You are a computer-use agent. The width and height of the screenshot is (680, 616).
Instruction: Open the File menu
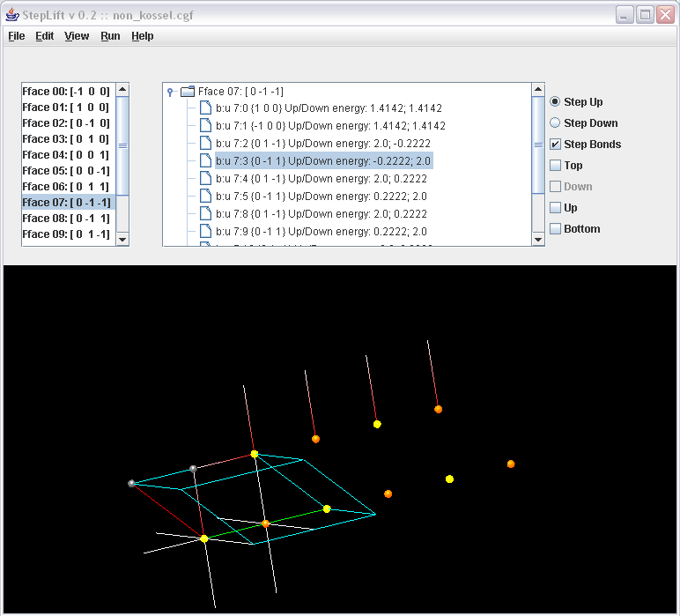click(x=17, y=36)
